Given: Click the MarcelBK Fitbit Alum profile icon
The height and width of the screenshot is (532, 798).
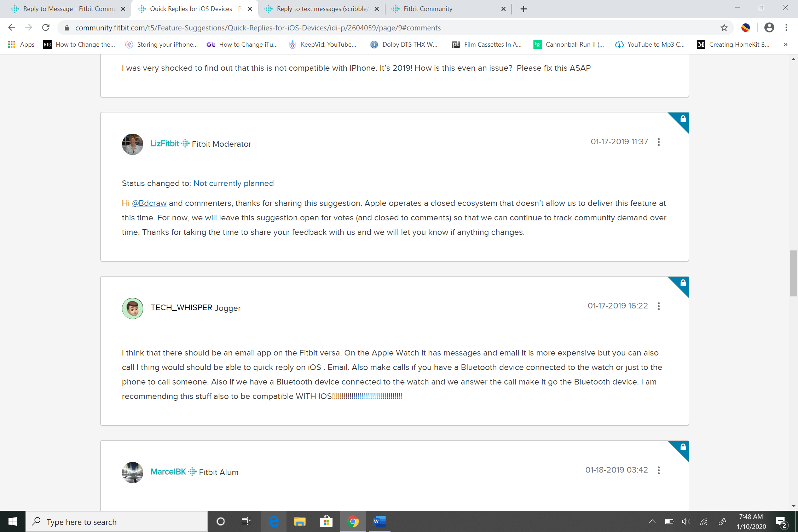Looking at the screenshot, I should (x=132, y=472).
